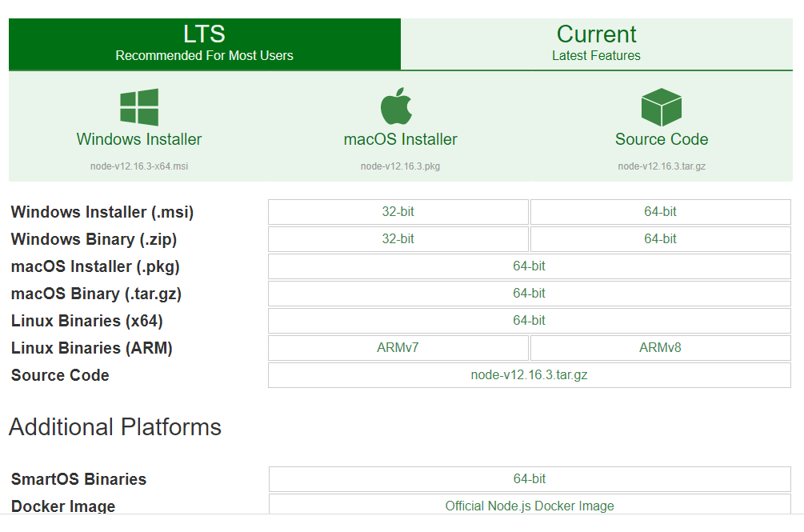This screenshot has height=532, width=804.
Task: Open the Official Node.js Docker Image link
Action: coord(529,506)
